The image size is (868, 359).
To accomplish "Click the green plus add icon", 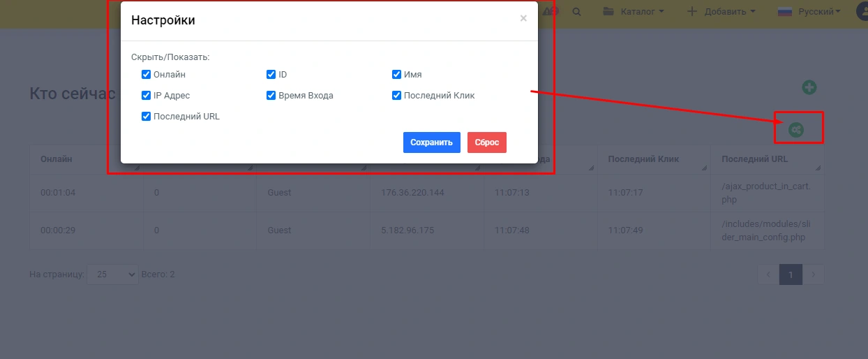I will click(x=809, y=87).
